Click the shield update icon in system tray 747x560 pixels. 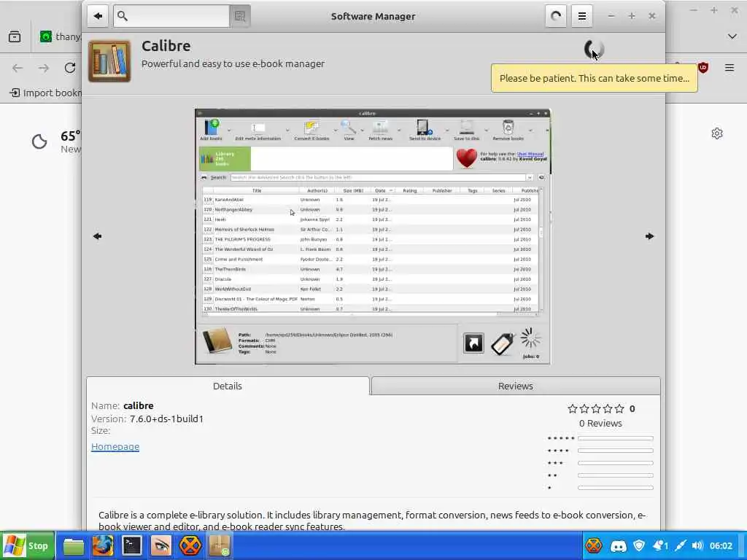[639, 545]
